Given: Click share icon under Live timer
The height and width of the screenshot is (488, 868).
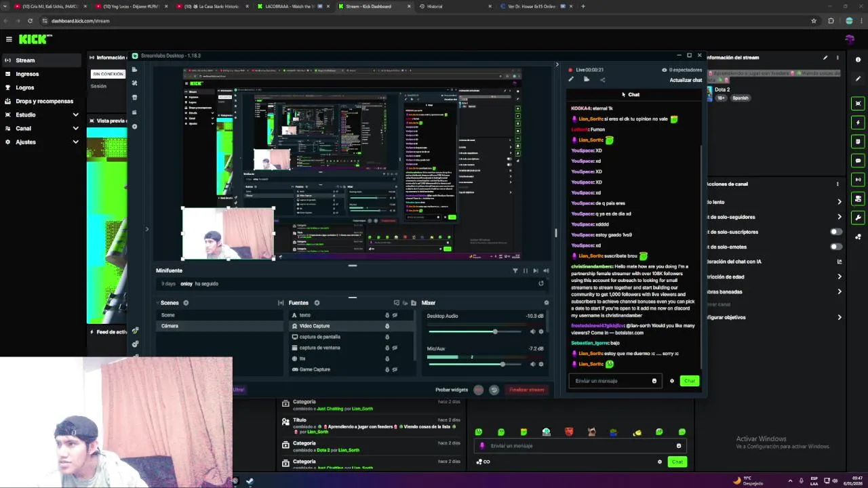Looking at the screenshot, I should point(602,79).
